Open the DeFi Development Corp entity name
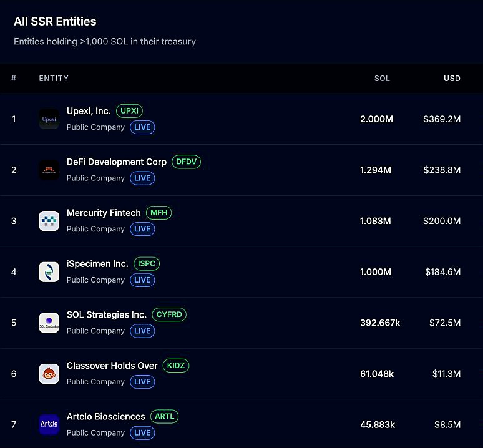The image size is (483, 448). (x=117, y=162)
